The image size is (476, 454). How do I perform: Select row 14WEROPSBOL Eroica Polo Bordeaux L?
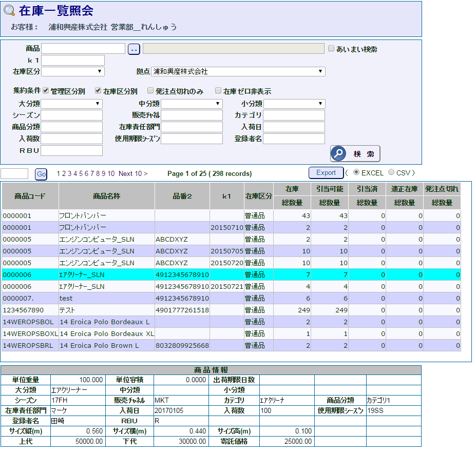point(231,322)
